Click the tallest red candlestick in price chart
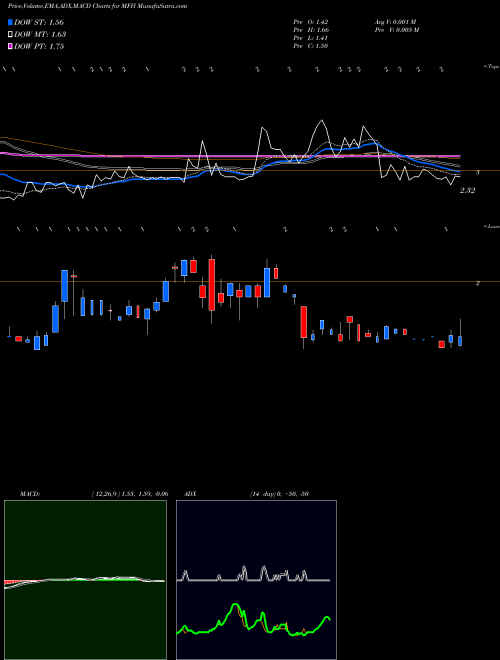 212,285
